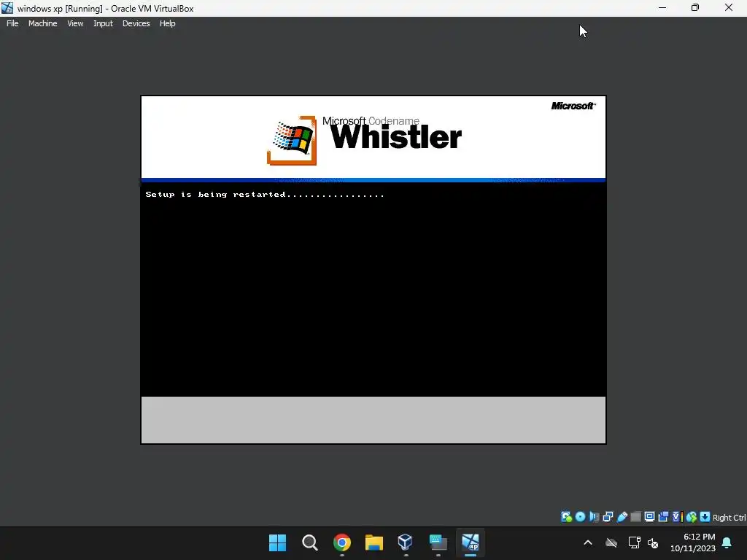Open the Devices menu
The width and height of the screenshot is (747, 560).
[136, 23]
